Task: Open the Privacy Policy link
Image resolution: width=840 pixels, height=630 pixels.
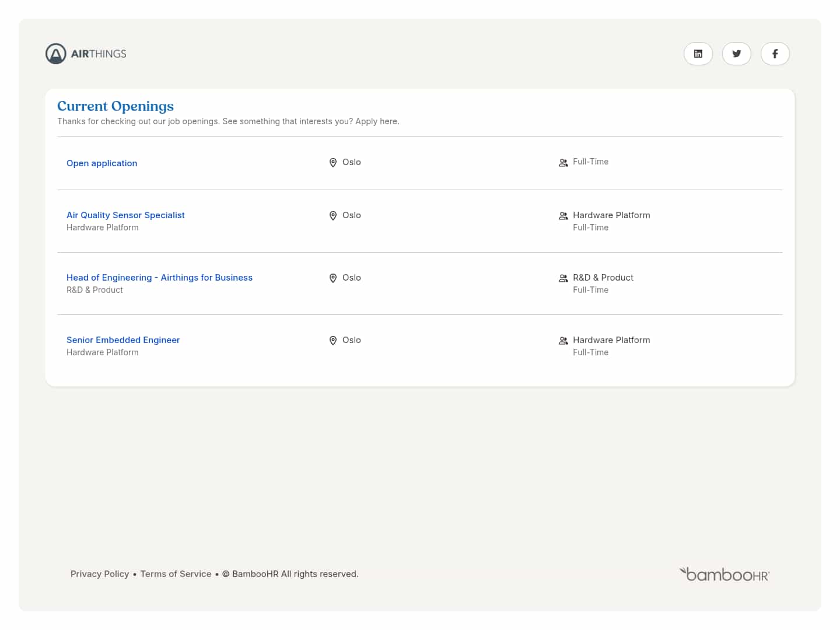Action: click(100, 574)
